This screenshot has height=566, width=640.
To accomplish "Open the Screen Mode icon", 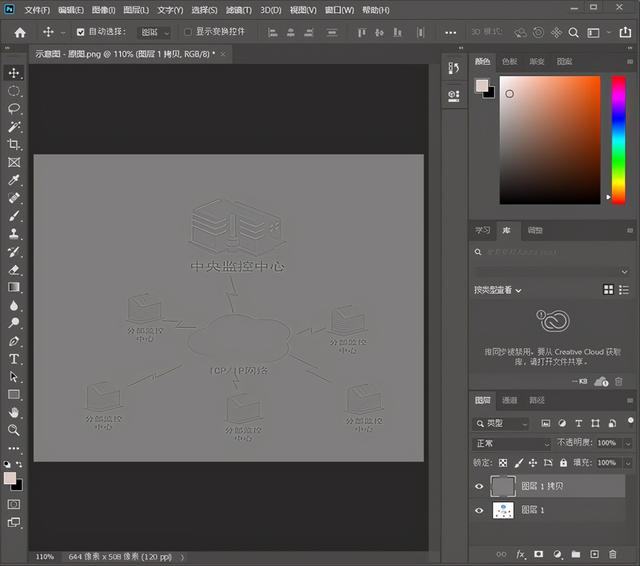I will 14,522.
